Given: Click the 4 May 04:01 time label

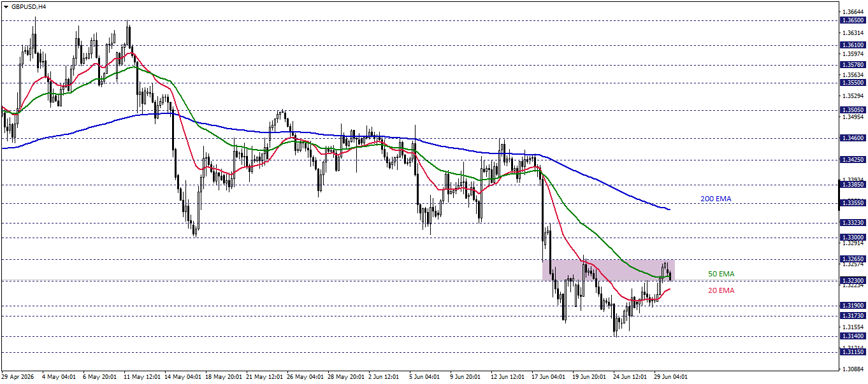Looking at the screenshot, I should click(59, 377).
